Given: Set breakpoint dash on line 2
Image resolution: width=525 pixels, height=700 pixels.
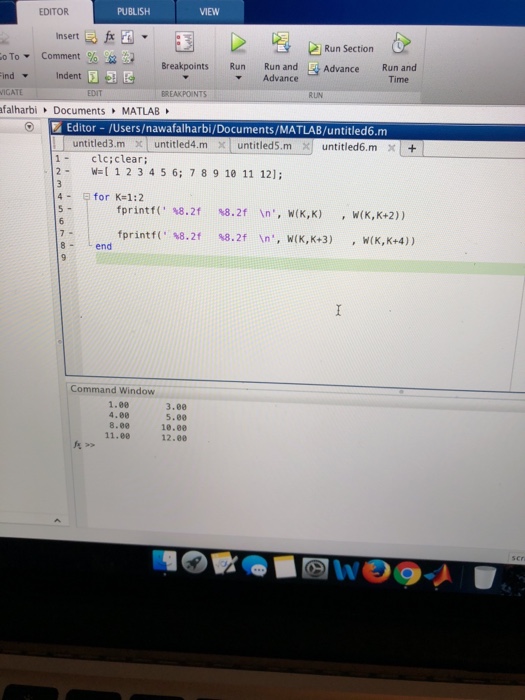Looking at the screenshot, I should (x=67, y=171).
